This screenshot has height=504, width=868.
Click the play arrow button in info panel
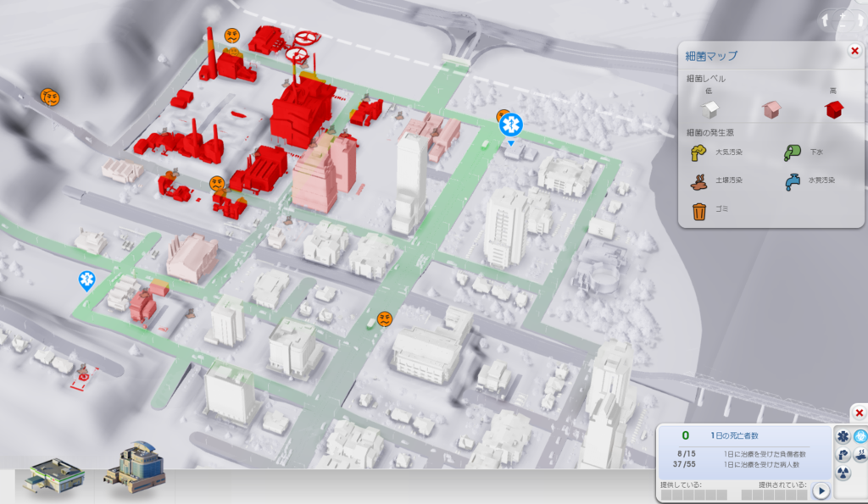click(x=821, y=490)
